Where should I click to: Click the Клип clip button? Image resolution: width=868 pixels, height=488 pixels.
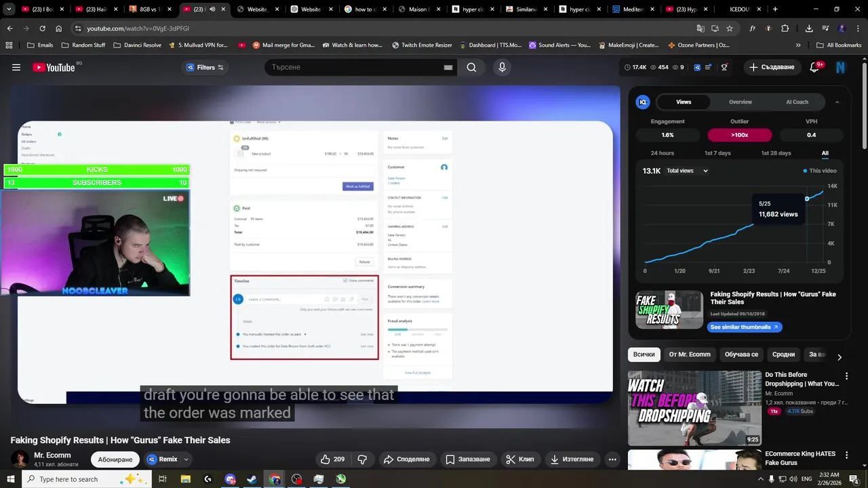pos(520,460)
